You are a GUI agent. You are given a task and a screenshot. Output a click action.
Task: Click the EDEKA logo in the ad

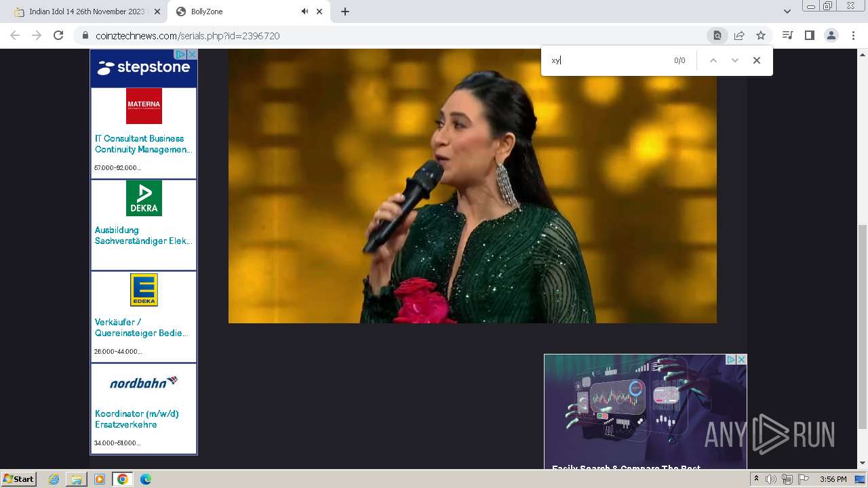click(144, 289)
